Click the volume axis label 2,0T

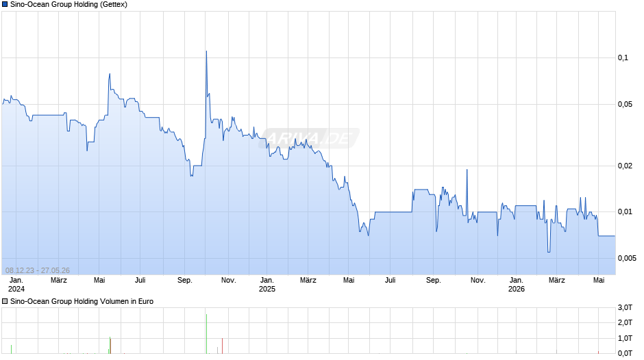click(x=625, y=322)
